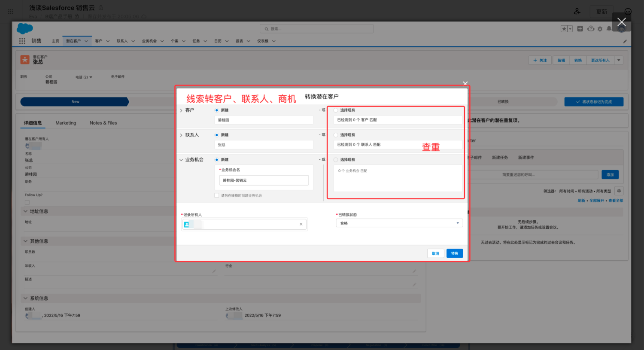Open the 仪表板 navigation tab

(263, 41)
